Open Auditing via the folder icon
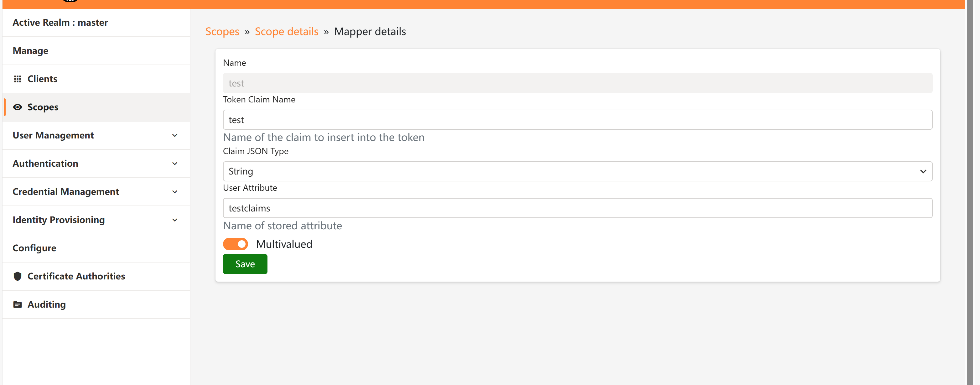 coord(18,304)
